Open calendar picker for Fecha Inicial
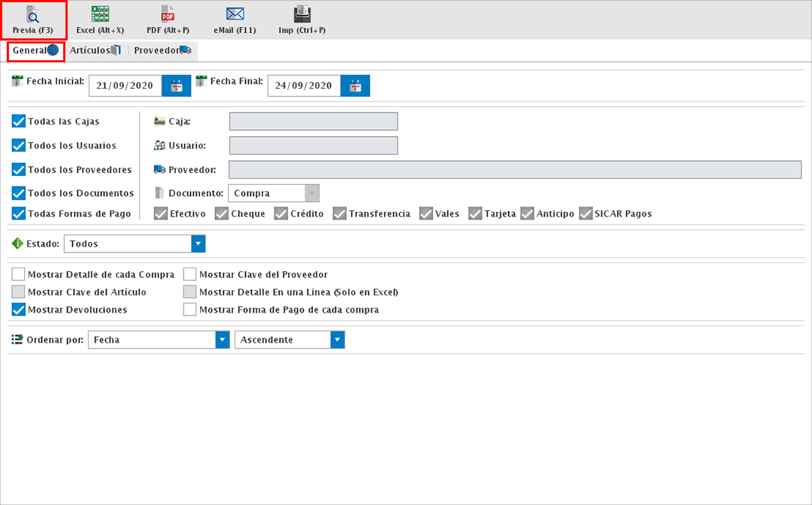 point(177,86)
